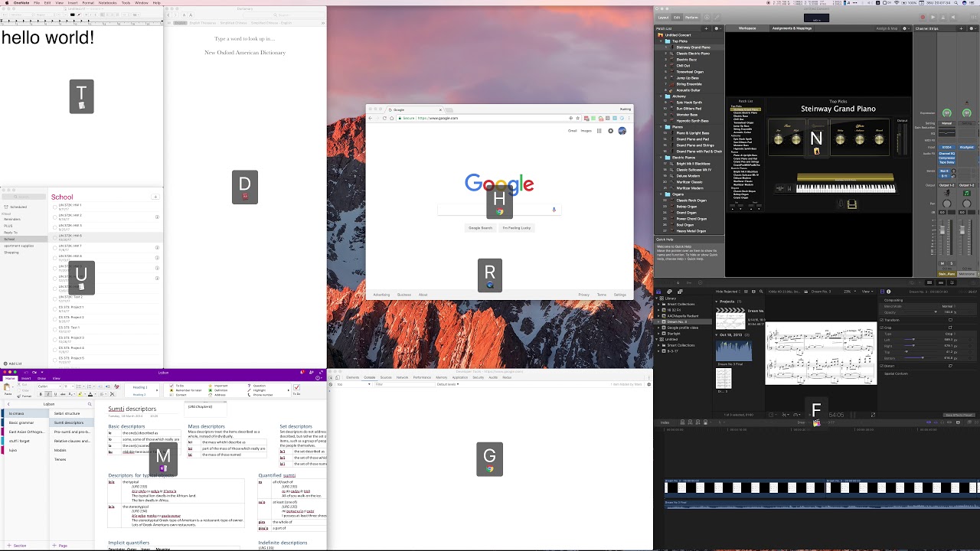Select the Heavy Metal Organ patch

click(x=691, y=231)
